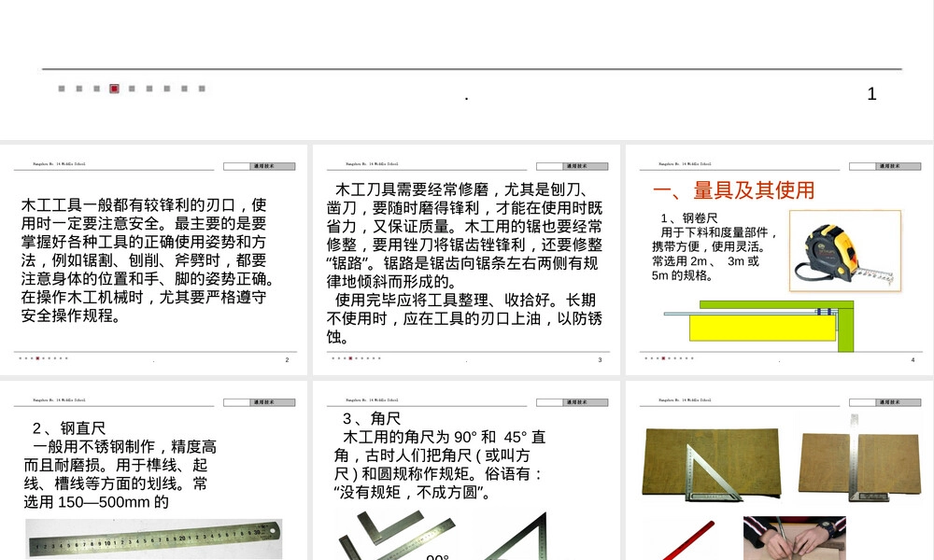
Task: Click the text 2、钢直尺
Action: coord(69,428)
